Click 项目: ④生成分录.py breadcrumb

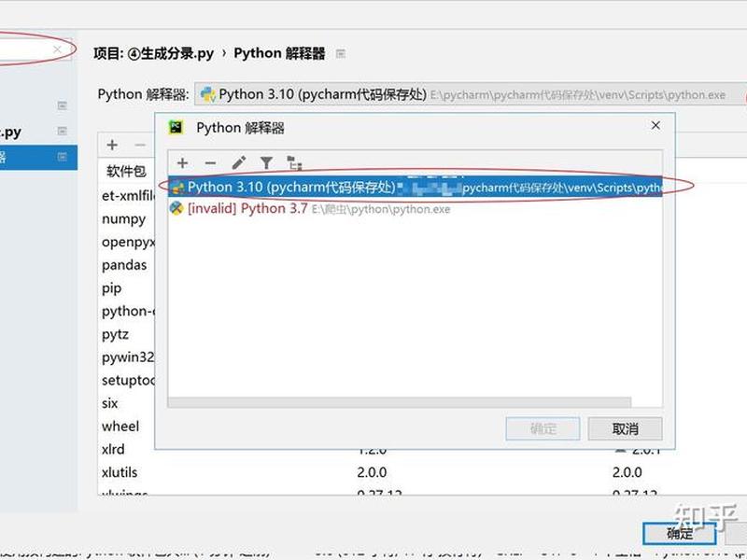(x=153, y=53)
